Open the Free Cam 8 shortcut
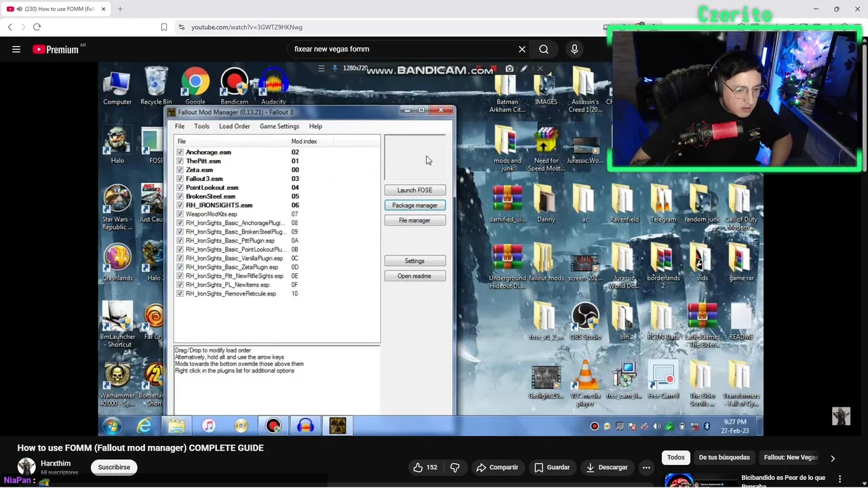Image resolution: width=868 pixels, height=488 pixels. 663,381
